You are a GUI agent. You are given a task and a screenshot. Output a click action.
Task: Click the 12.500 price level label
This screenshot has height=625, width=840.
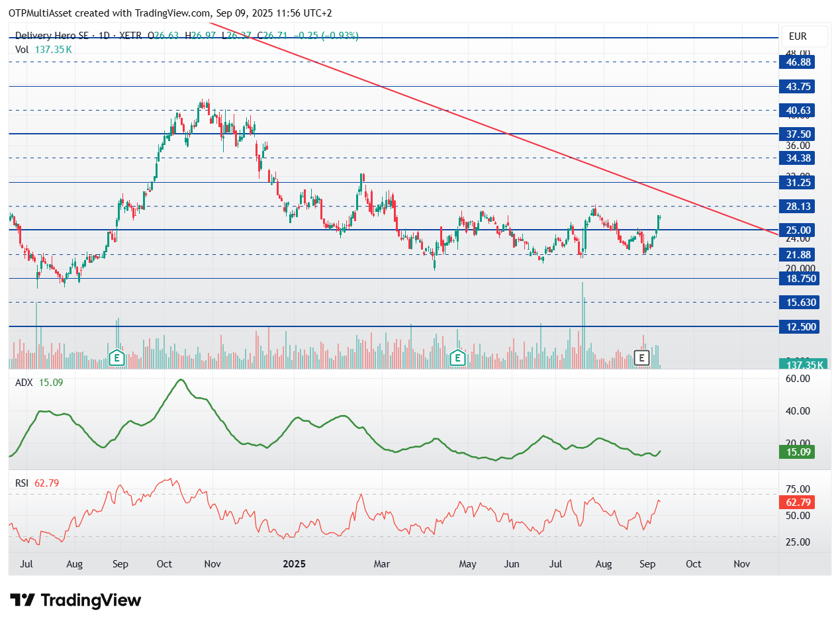click(x=799, y=327)
